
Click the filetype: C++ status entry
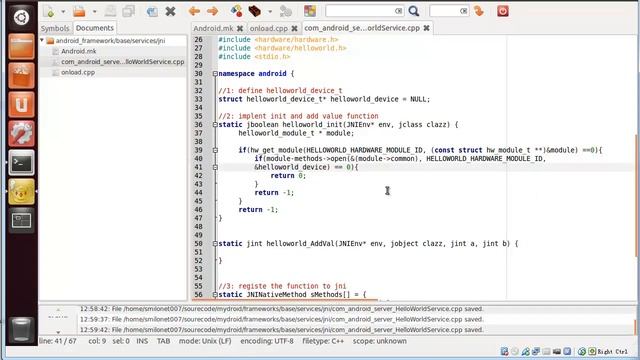tap(323, 341)
